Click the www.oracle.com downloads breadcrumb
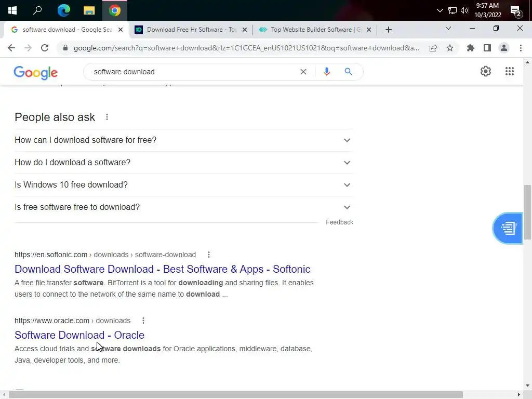 72,321
